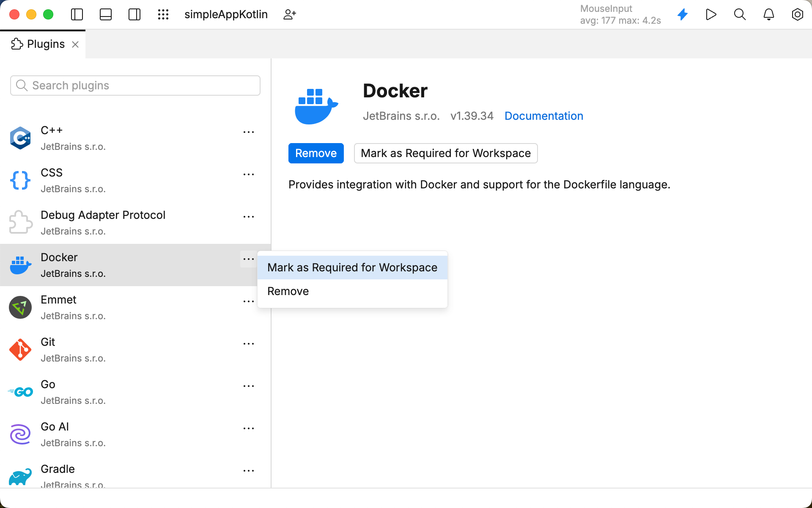Open the ellipsis menu for the Git plugin
Screen dimensions: 812x508
(249, 343)
